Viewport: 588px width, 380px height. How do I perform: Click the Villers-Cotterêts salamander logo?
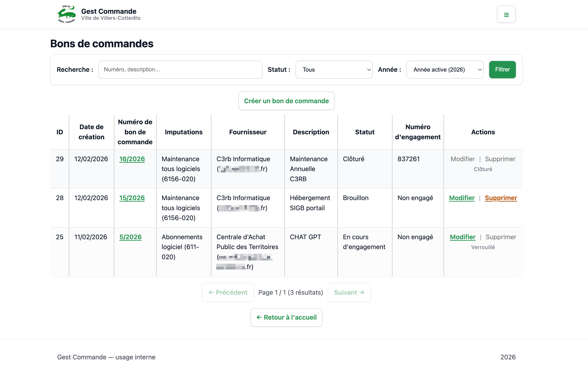[66, 14]
